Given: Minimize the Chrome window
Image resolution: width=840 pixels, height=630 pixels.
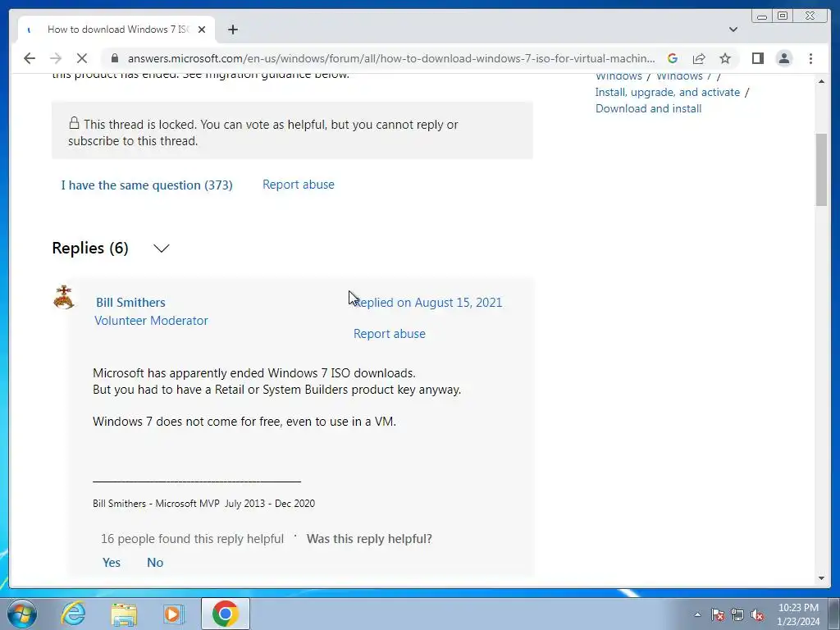Looking at the screenshot, I should point(762,16).
